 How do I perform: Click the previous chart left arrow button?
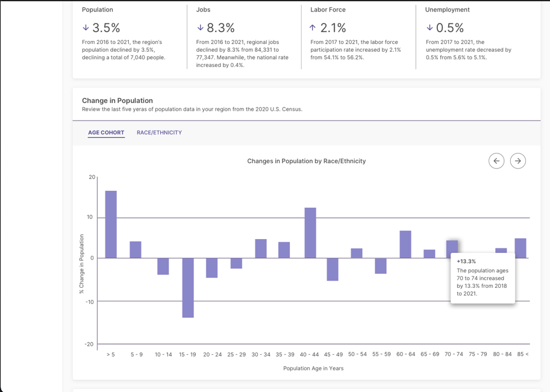point(496,161)
